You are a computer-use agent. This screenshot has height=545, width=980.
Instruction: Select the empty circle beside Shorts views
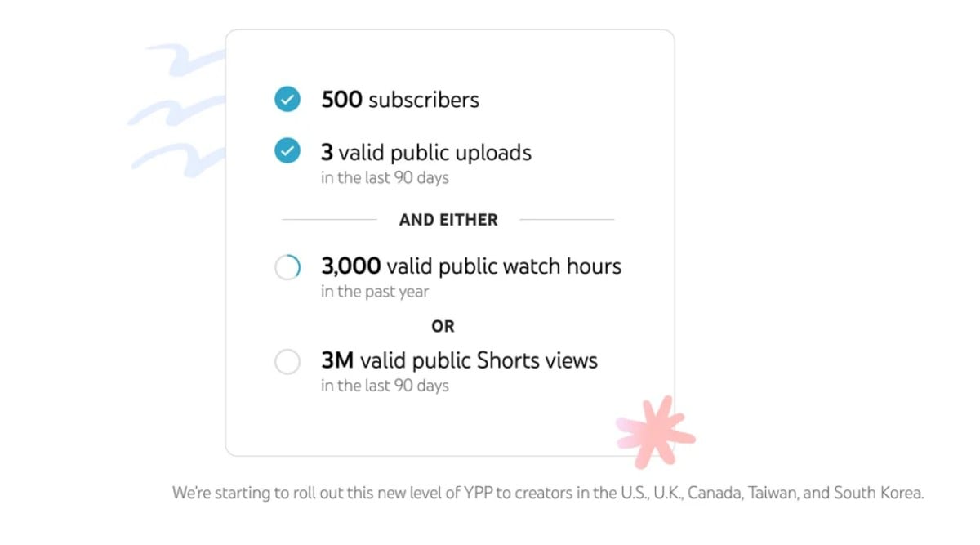point(287,361)
